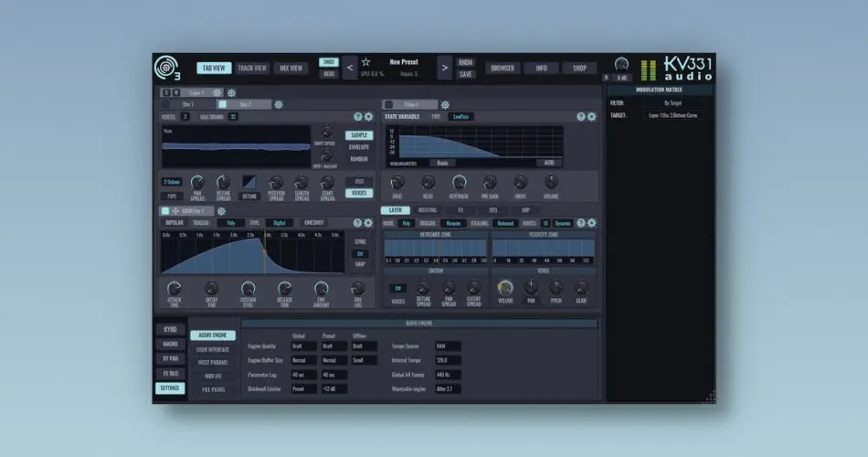Click the master volume knob at top right
Viewport: 868px width, 457px height.
(x=621, y=64)
